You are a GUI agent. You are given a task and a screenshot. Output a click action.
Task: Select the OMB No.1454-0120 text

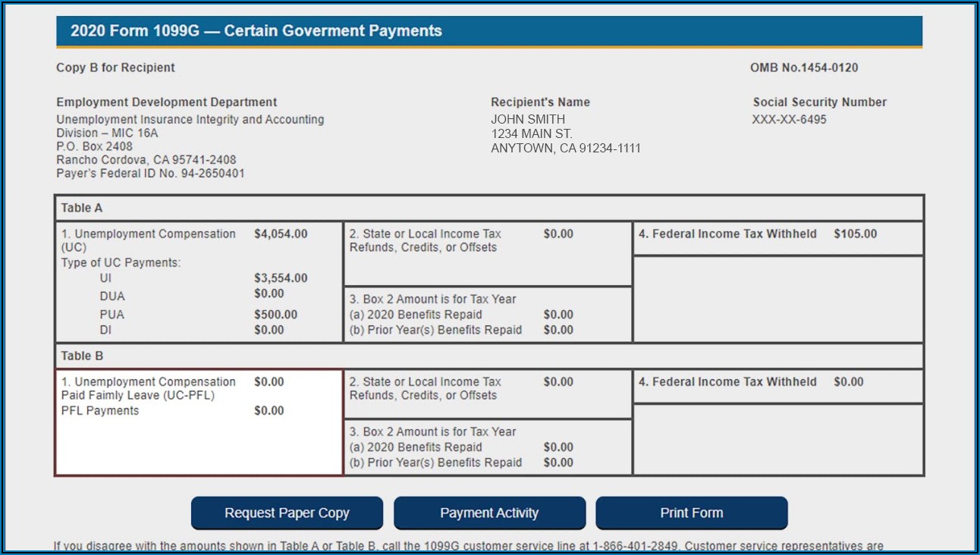[804, 67]
